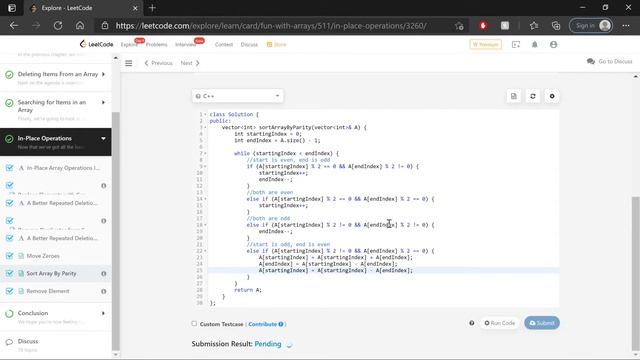The width and height of the screenshot is (640, 360).
Task: Open Contest in LeetCode navigation
Action: (x=224, y=44)
